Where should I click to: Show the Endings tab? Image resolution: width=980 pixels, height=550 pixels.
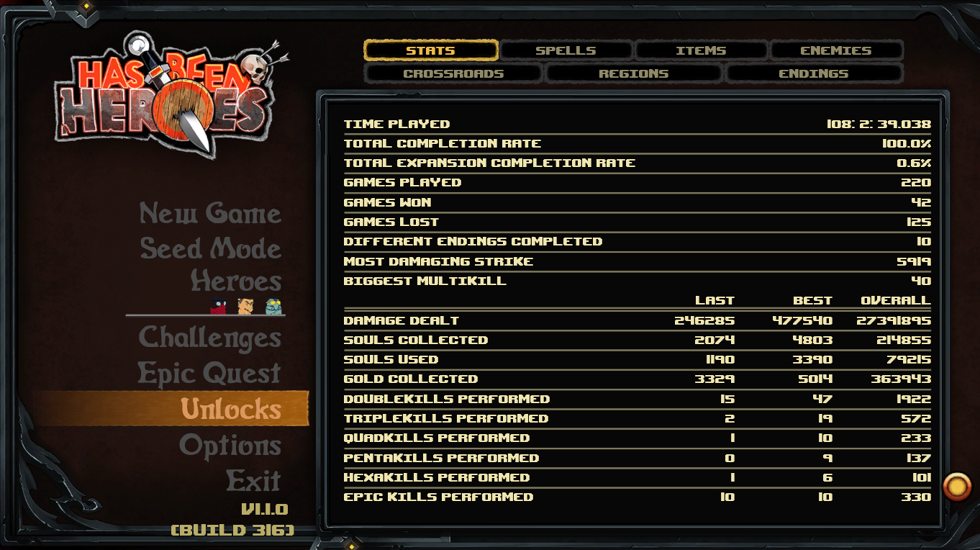(814, 73)
